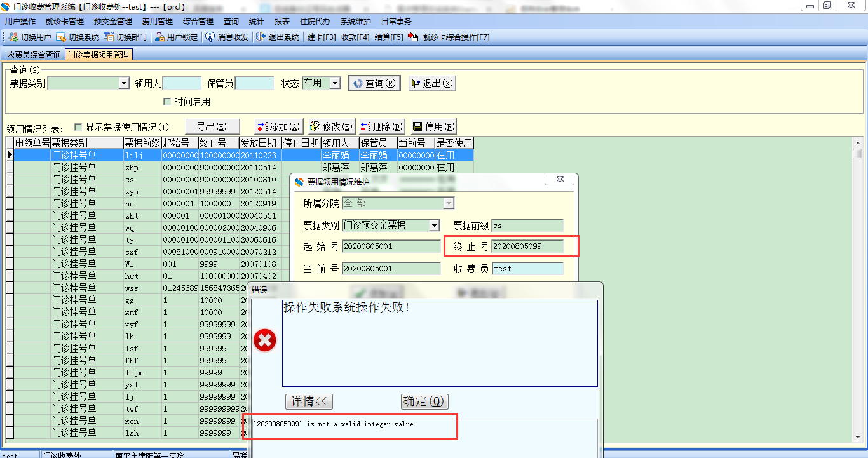868x458 pixels.
Task: Open the 用户操作 menu
Action: pyautogui.click(x=20, y=22)
